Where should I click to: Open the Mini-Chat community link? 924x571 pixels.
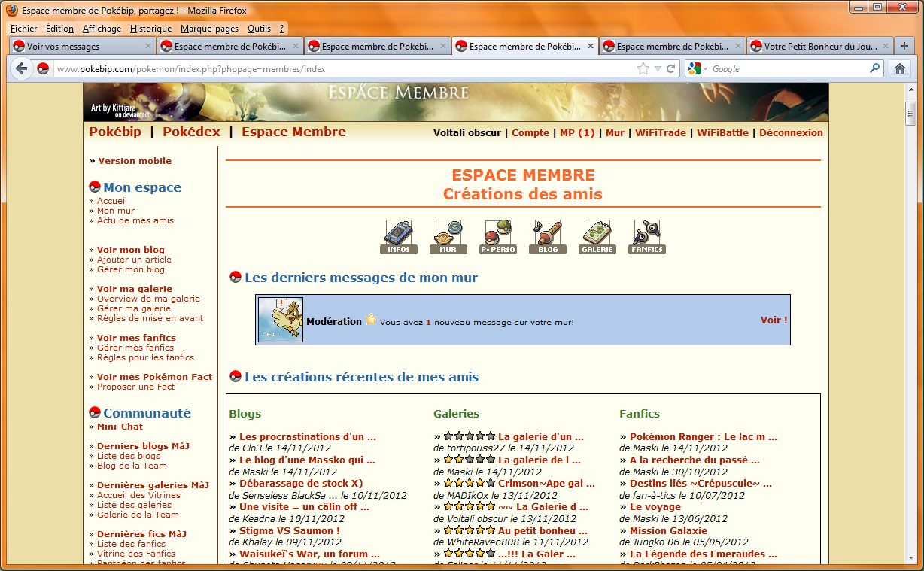click(x=120, y=427)
